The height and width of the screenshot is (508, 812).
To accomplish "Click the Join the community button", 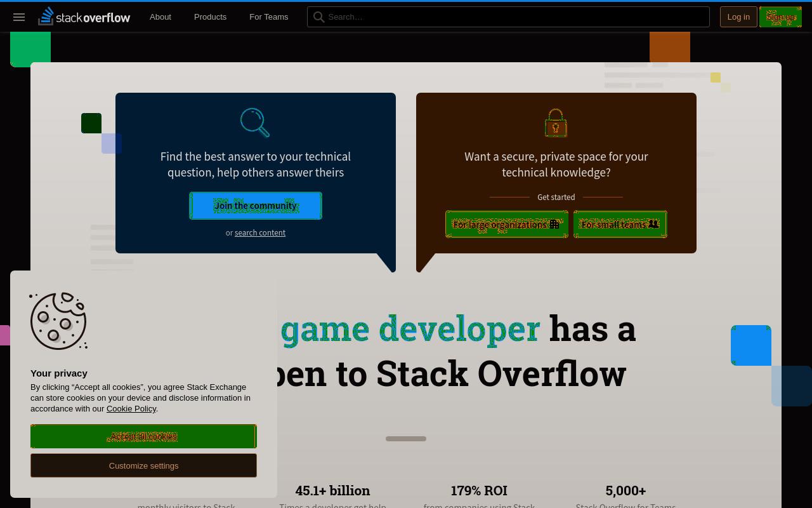I will [x=256, y=206].
